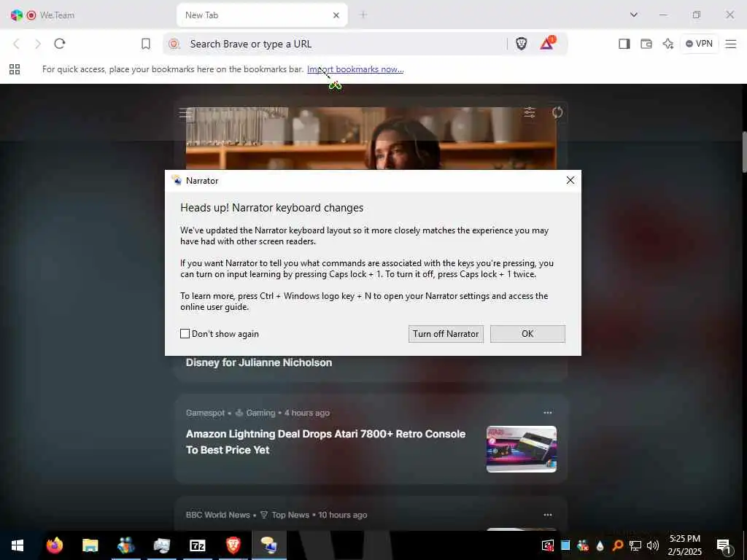The width and height of the screenshot is (747, 560).
Task: Open the notification center icon
Action: point(724,546)
